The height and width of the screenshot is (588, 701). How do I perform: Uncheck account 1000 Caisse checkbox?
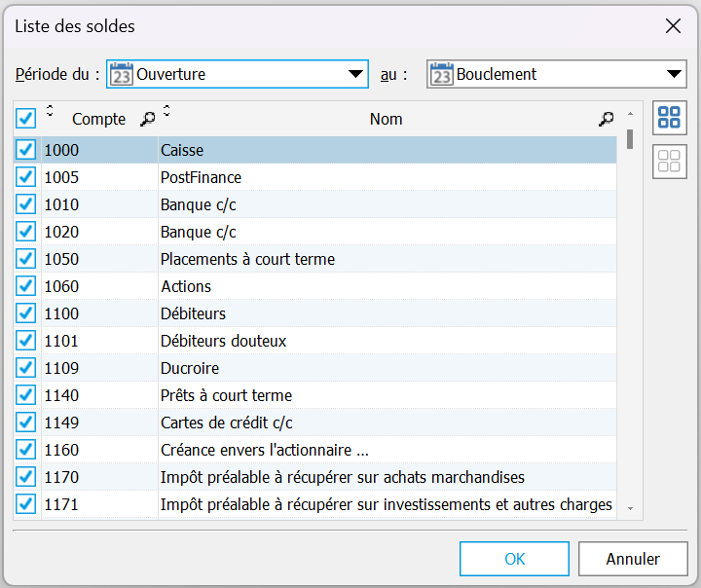26,150
